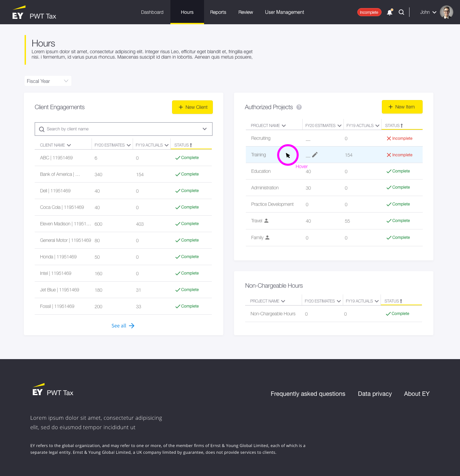Click the EY PWT Tax header logo
The image size is (460, 476).
[x=34, y=13]
